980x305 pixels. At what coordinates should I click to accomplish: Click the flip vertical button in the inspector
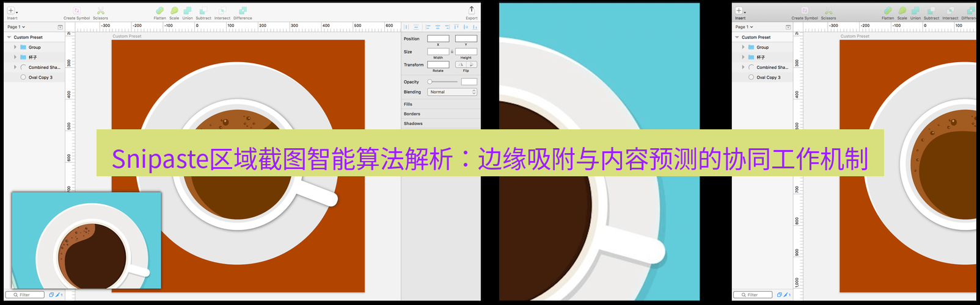(472, 64)
